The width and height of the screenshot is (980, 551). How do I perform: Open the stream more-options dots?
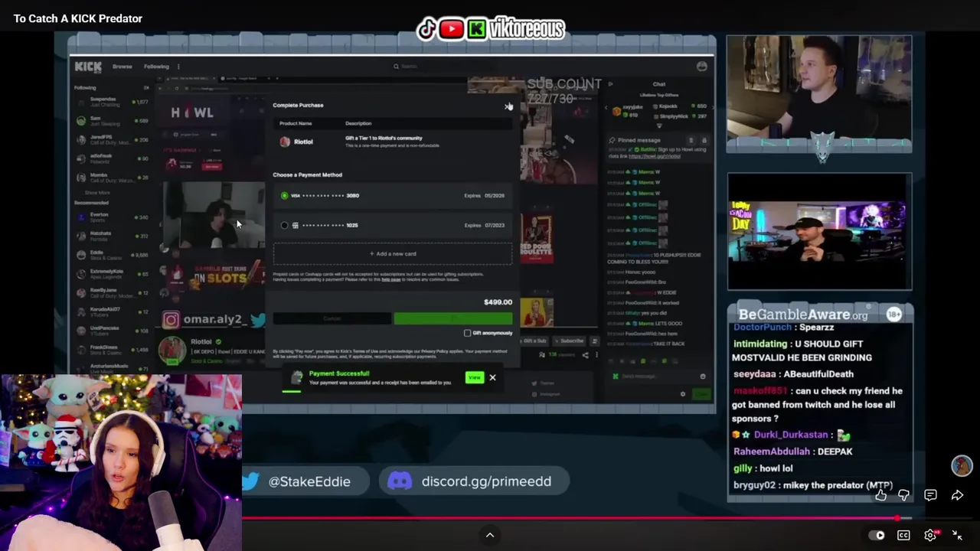pyautogui.click(x=597, y=355)
